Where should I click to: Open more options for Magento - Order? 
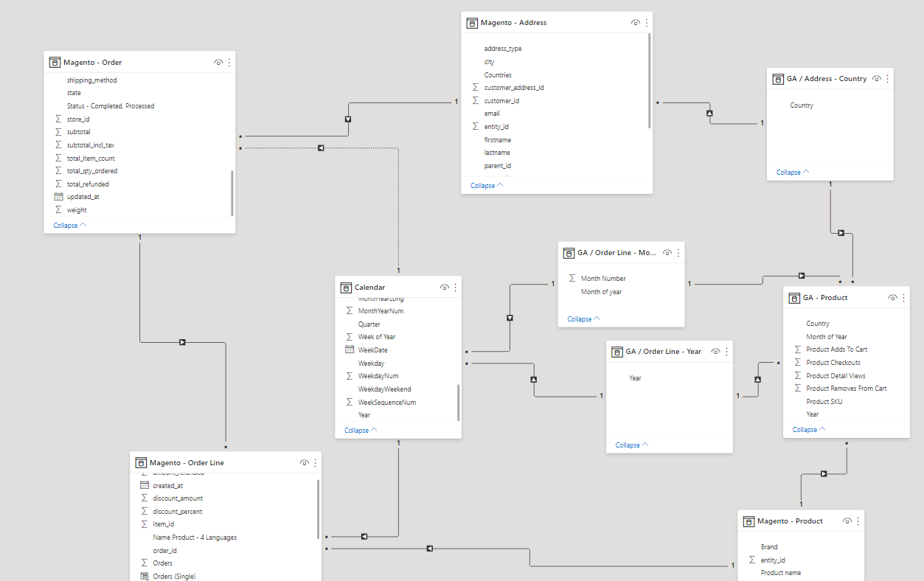click(x=229, y=63)
